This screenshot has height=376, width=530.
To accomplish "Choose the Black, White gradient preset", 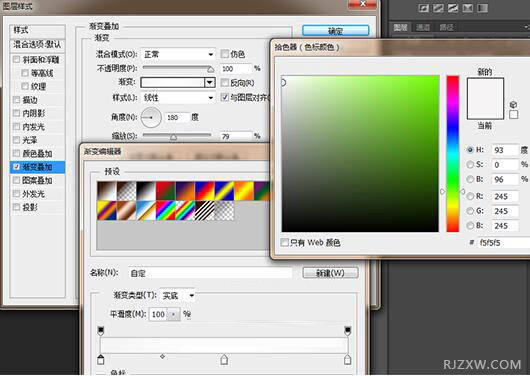I will (x=146, y=191).
